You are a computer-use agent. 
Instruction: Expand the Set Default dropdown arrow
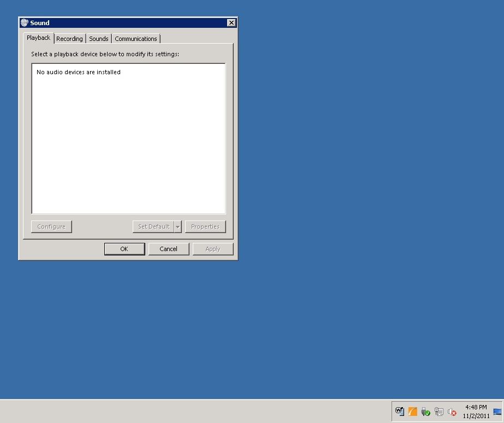click(178, 227)
